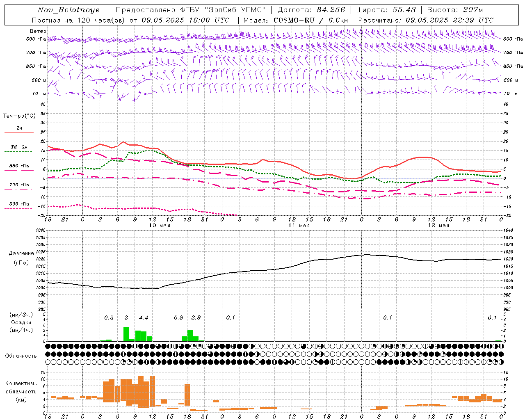Click the "Td 2м" dew point legend entry
Screen dimensions: 525x420
(19, 147)
